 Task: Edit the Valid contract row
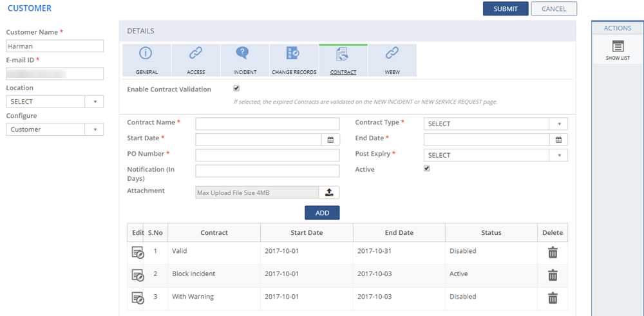(x=137, y=252)
